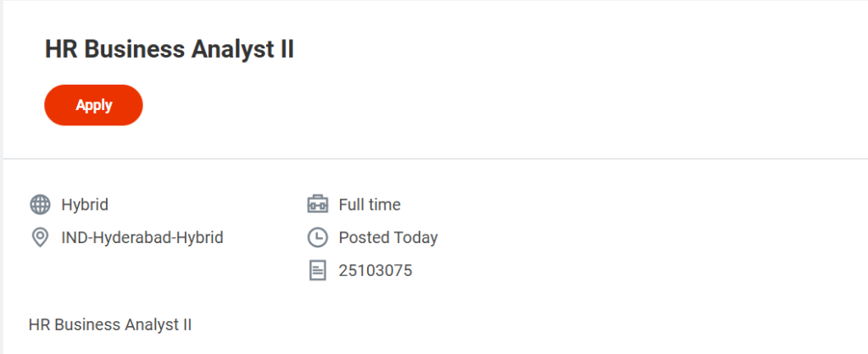Viewport: 868px width, 354px height.
Task: Click the briefcase icon beside Full time
Action: pyautogui.click(x=317, y=204)
